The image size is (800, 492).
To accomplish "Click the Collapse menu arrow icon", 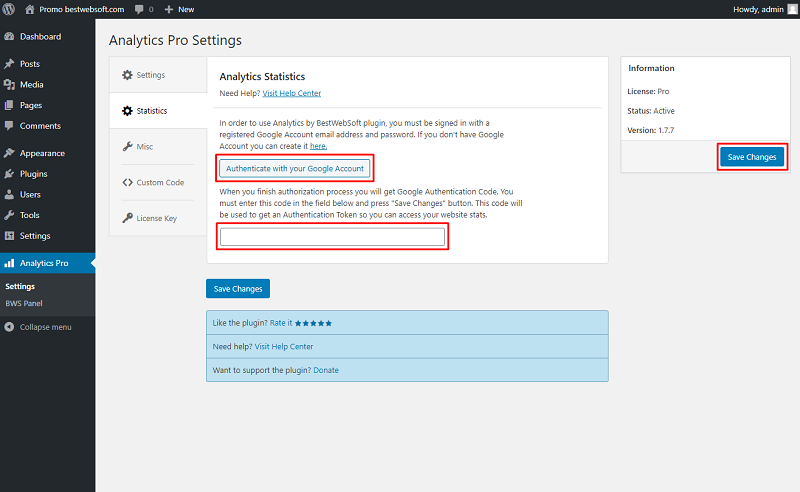I will (x=9, y=327).
